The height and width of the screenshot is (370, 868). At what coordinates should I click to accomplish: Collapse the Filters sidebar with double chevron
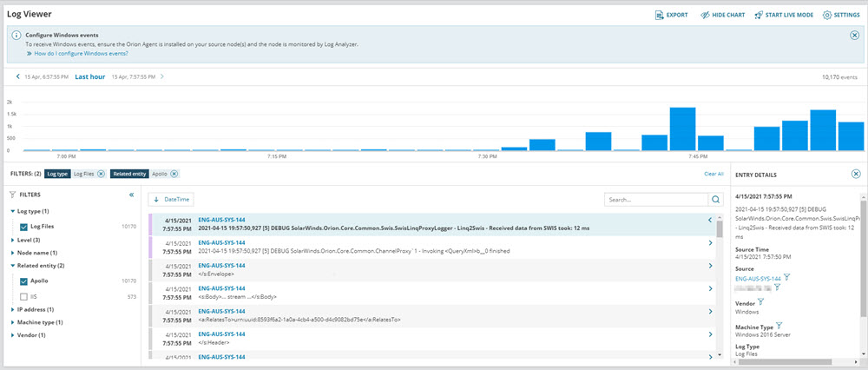click(x=131, y=195)
